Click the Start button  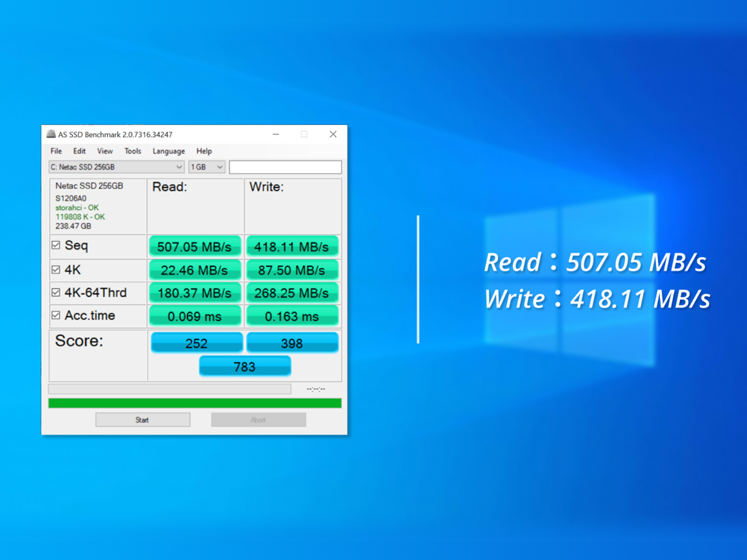point(143,420)
